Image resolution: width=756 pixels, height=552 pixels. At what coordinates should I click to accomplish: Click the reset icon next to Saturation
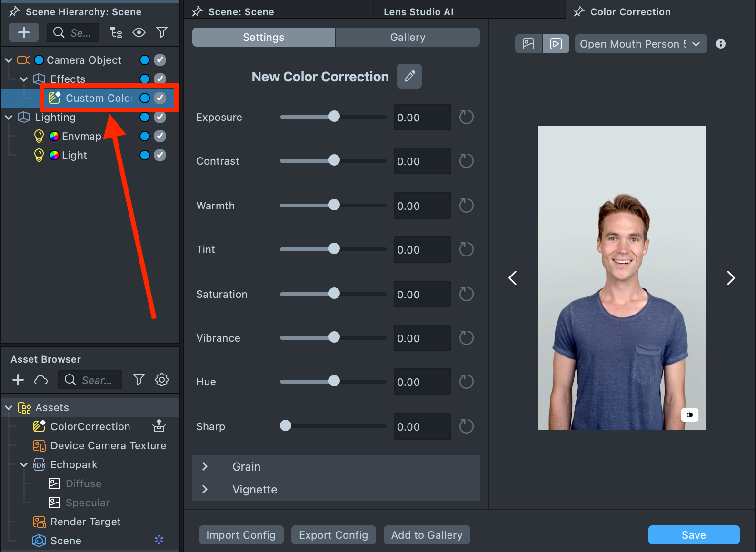(x=466, y=294)
